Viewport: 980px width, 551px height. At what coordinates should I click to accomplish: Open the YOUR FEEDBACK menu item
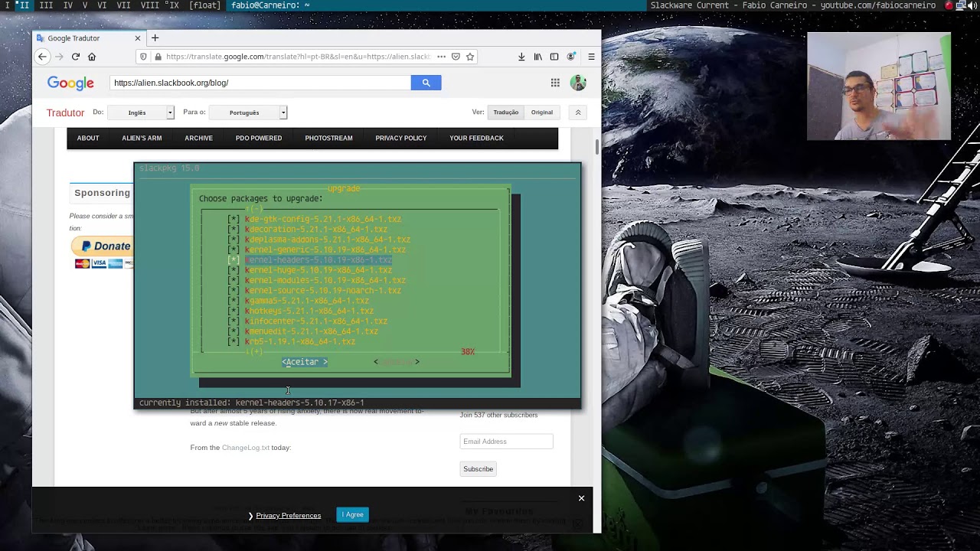[476, 139]
